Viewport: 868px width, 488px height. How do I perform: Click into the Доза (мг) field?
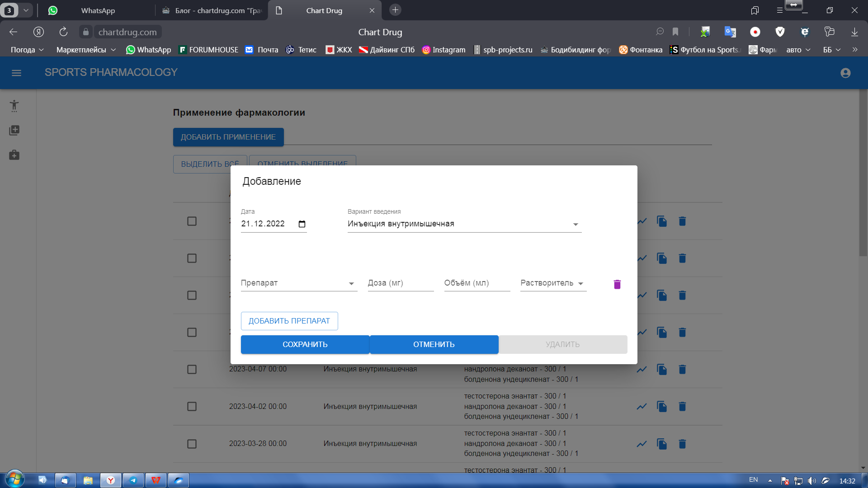point(400,283)
